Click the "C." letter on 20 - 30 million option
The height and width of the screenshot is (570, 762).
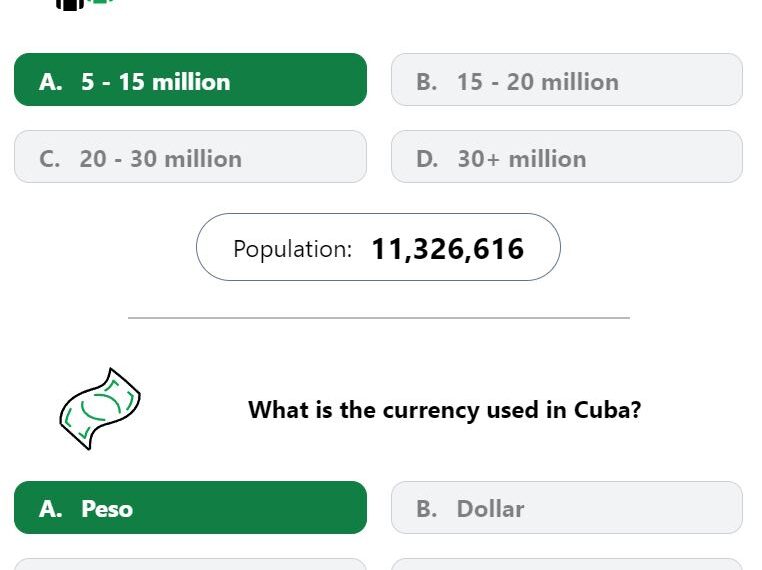point(50,159)
